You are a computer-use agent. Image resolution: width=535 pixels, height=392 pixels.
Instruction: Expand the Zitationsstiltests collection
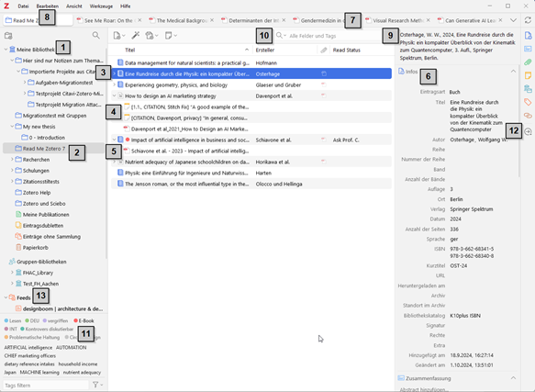tap(12, 182)
